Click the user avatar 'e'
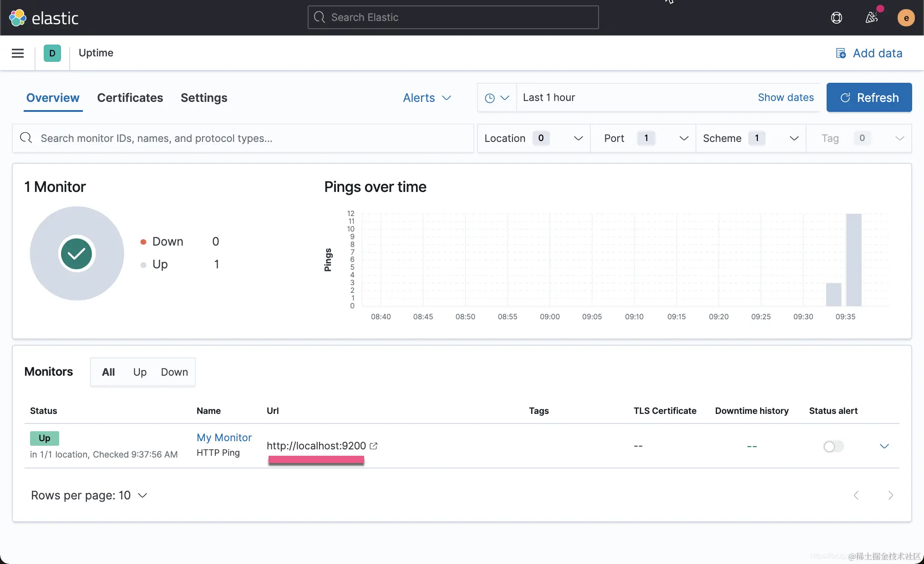The height and width of the screenshot is (564, 924). pyautogui.click(x=906, y=18)
